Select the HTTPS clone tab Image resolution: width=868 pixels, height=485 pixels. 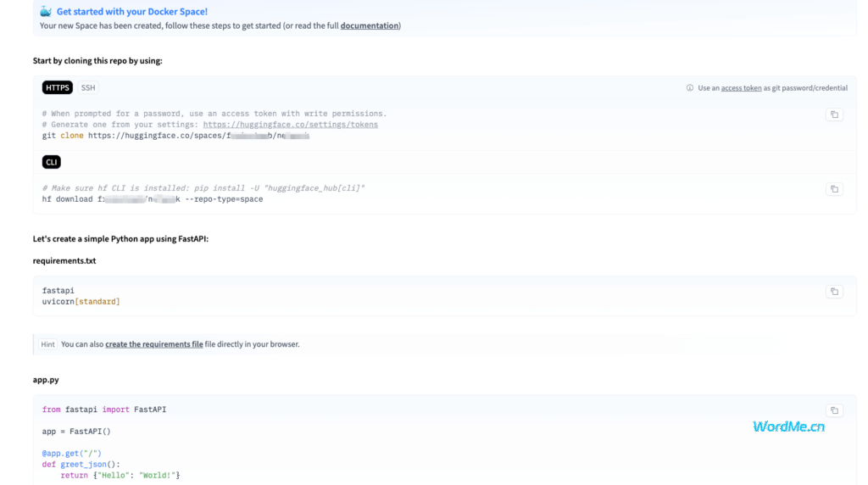coord(58,87)
